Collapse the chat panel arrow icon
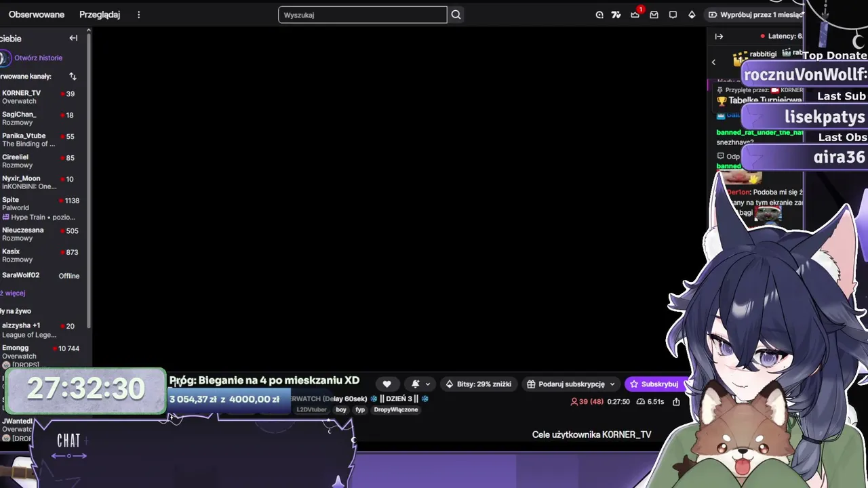 click(x=719, y=37)
